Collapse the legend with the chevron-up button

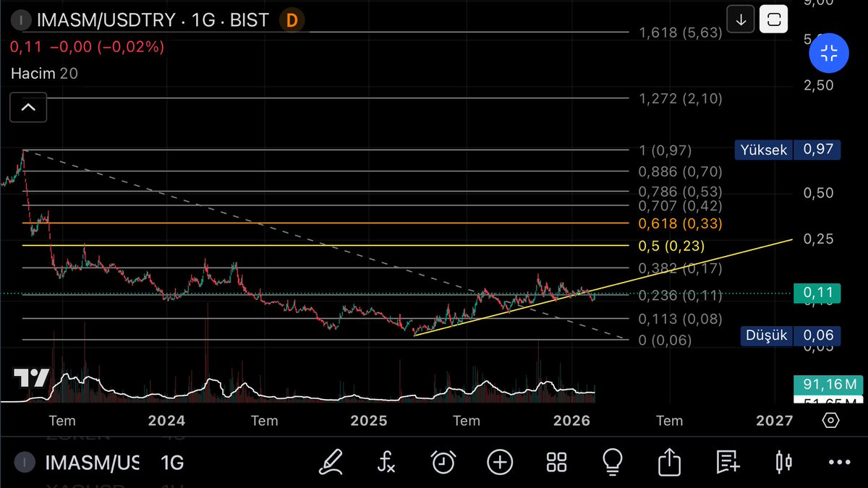pyautogui.click(x=28, y=108)
